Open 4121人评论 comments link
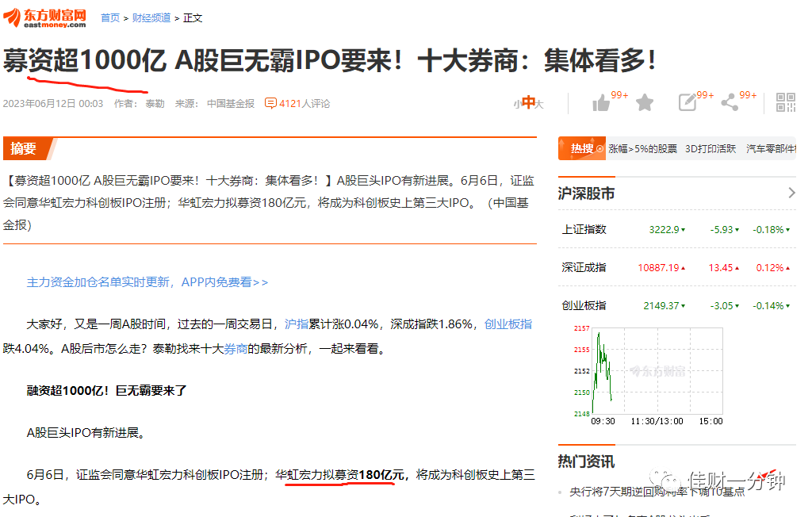 click(304, 104)
